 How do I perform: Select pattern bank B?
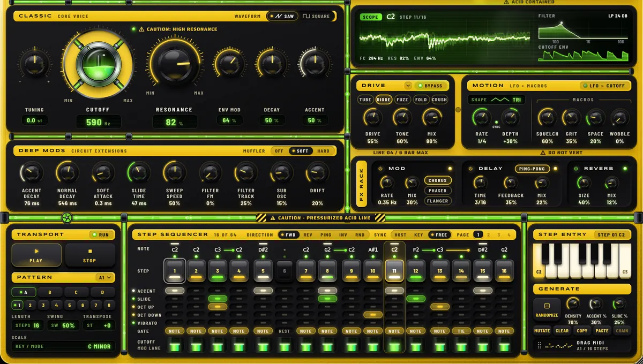click(50, 292)
